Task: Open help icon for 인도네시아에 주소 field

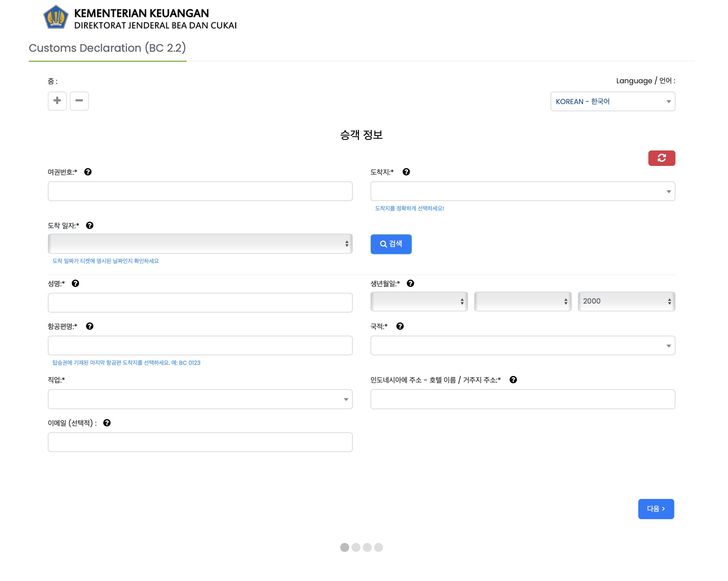Action: point(513,380)
